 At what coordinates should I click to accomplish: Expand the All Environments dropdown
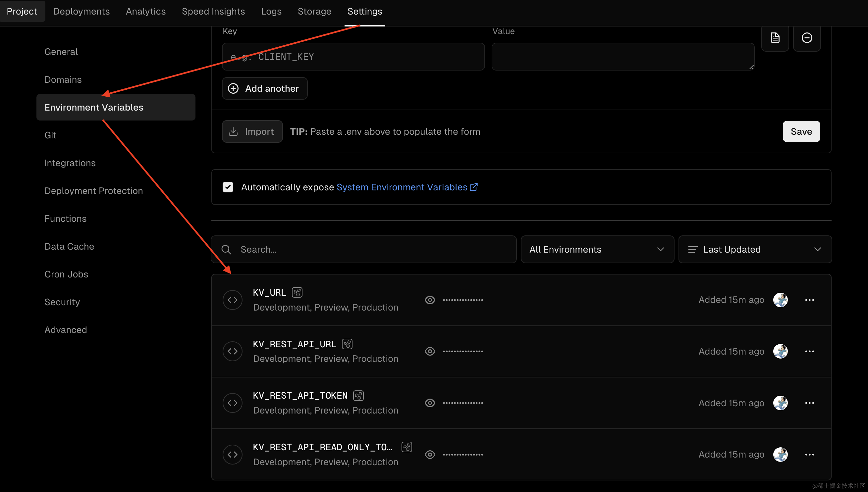(597, 249)
